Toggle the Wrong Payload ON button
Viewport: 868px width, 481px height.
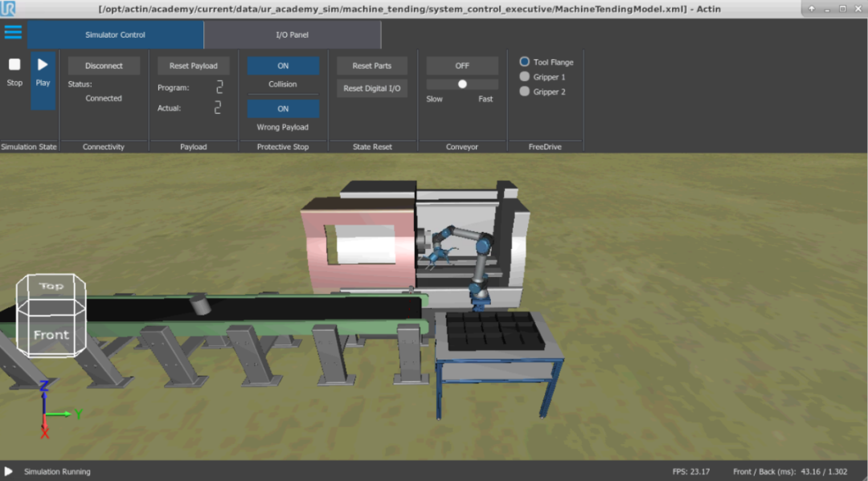pyautogui.click(x=283, y=108)
